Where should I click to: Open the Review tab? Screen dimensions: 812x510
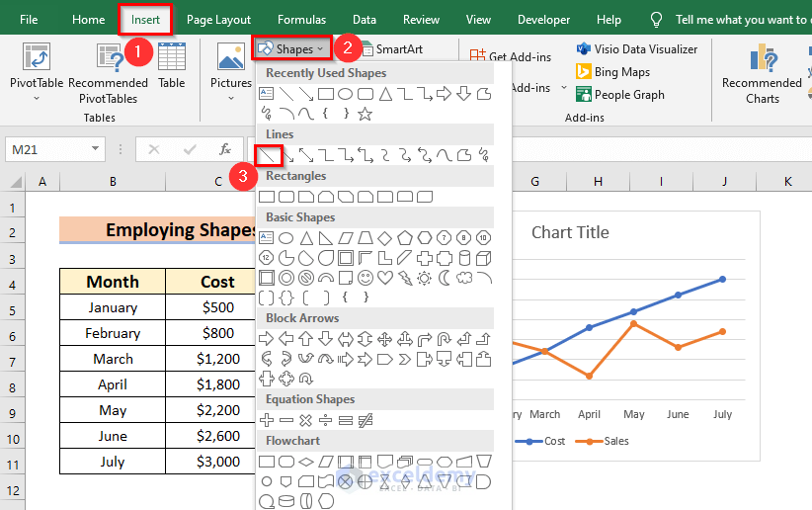(421, 20)
